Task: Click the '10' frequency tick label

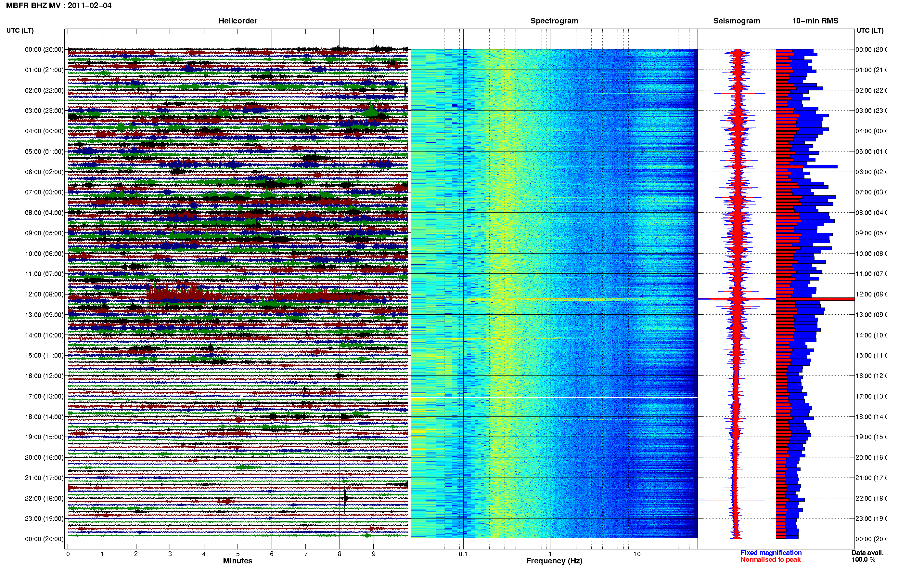Action: pos(637,554)
